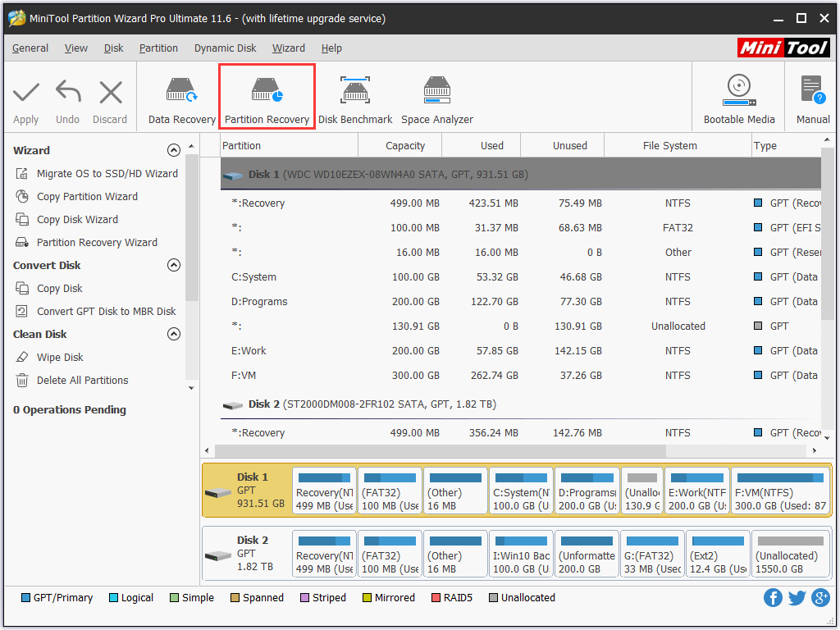Viewport: 840px width, 630px height.
Task: Open the Twitter share icon
Action: coord(797,597)
